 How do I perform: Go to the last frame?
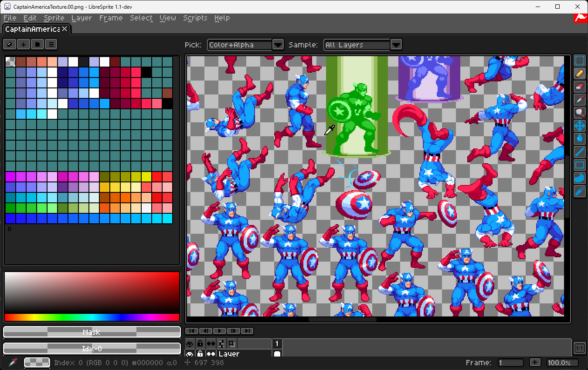click(247, 331)
